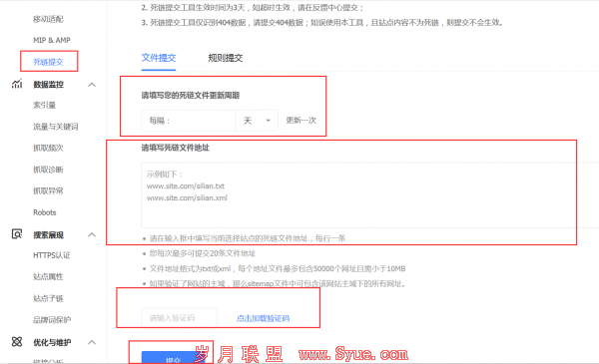Open 抓取诊断 in the sidebar
This screenshot has width=599, height=364.
48,170
